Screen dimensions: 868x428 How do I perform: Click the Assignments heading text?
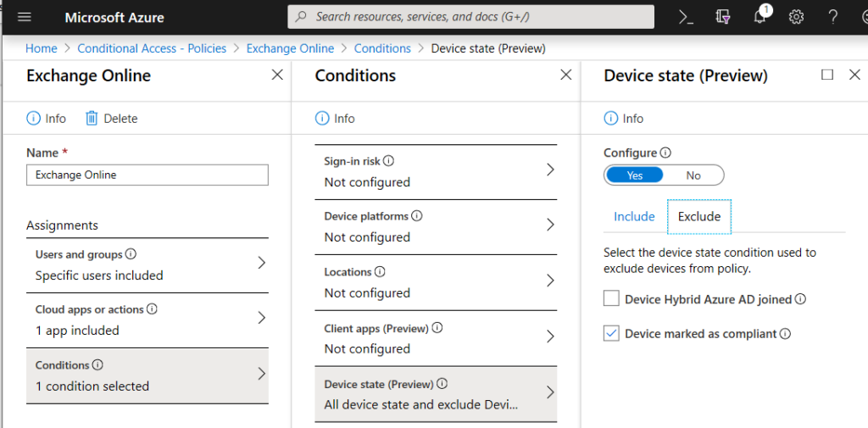pyautogui.click(x=62, y=225)
